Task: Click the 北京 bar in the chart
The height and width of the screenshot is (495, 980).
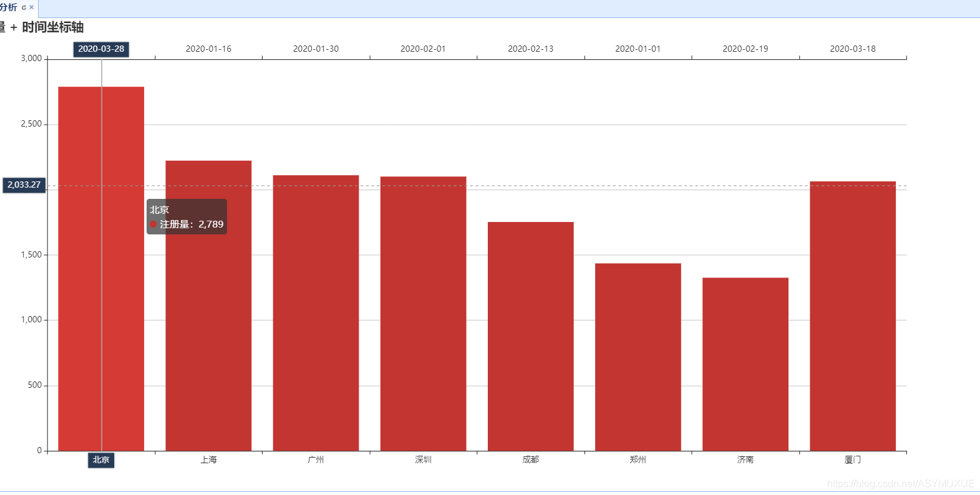Action: (x=101, y=269)
